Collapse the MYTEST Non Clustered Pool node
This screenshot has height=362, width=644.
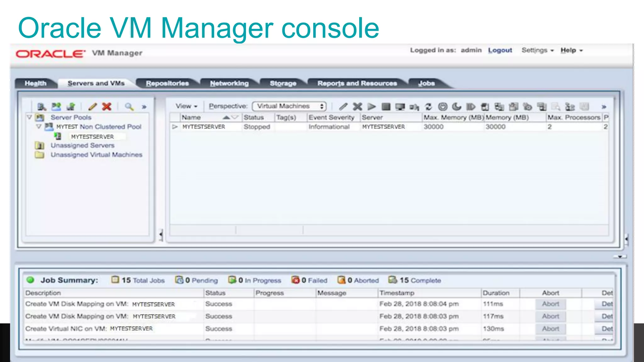click(39, 127)
